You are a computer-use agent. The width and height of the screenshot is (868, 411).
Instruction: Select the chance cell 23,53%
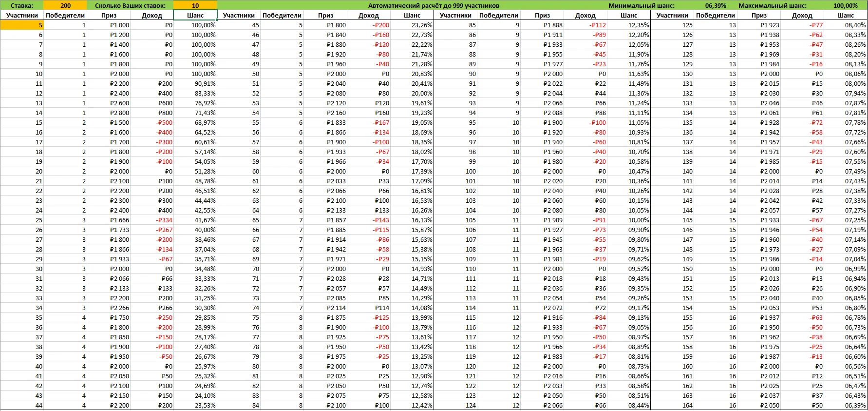195,405
